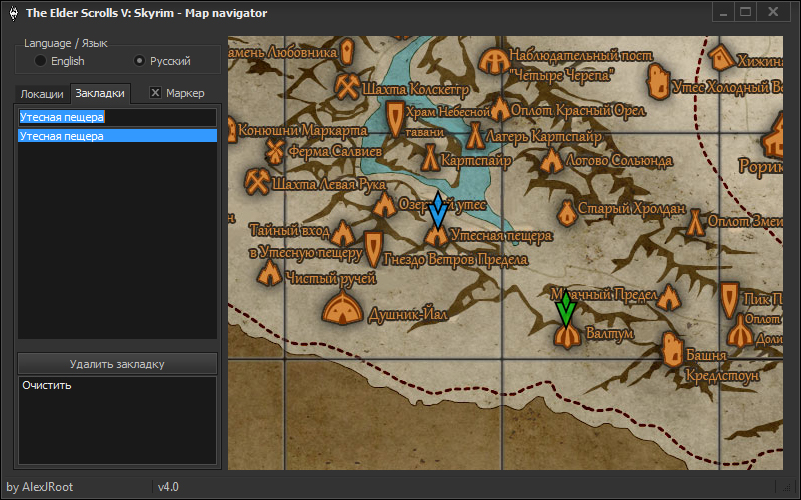The height and width of the screenshot is (500, 801).
Task: Click the Гнездо Ветров Предела shield icon
Action: [x=373, y=249]
